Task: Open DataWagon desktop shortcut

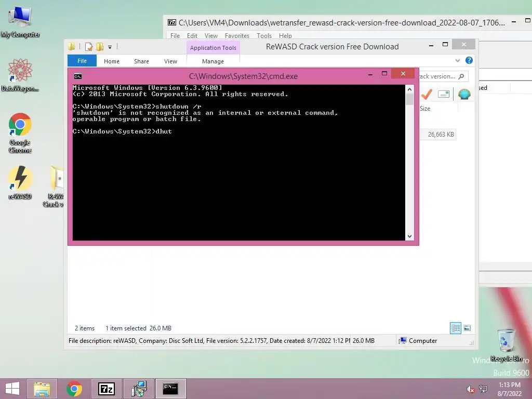Action: click(20, 75)
